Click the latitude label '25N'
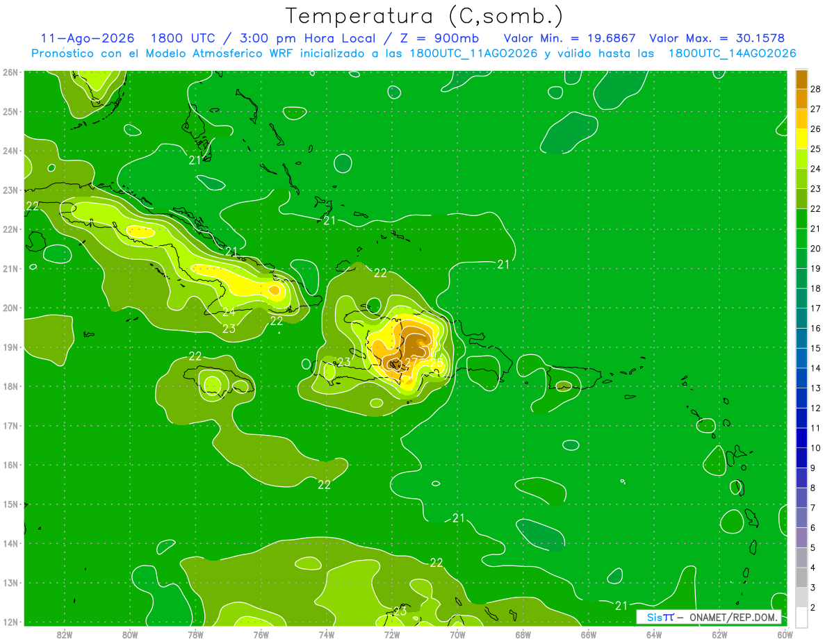The image size is (834, 644). tap(10, 111)
